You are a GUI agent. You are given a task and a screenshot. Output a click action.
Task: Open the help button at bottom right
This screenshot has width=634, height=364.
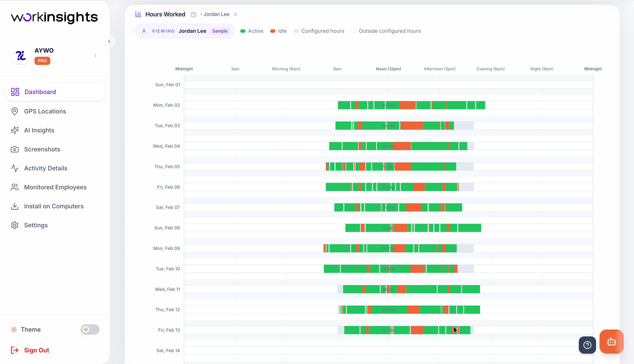(x=587, y=345)
